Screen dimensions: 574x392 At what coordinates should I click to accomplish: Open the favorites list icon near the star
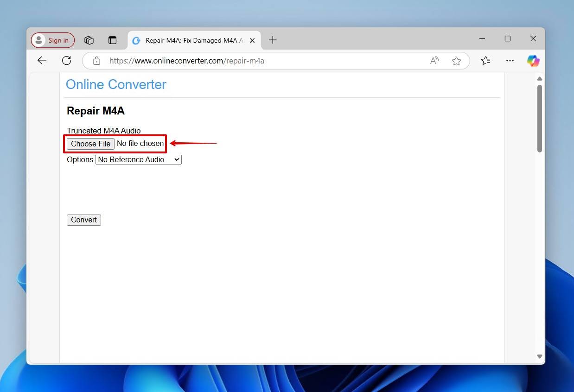485,61
